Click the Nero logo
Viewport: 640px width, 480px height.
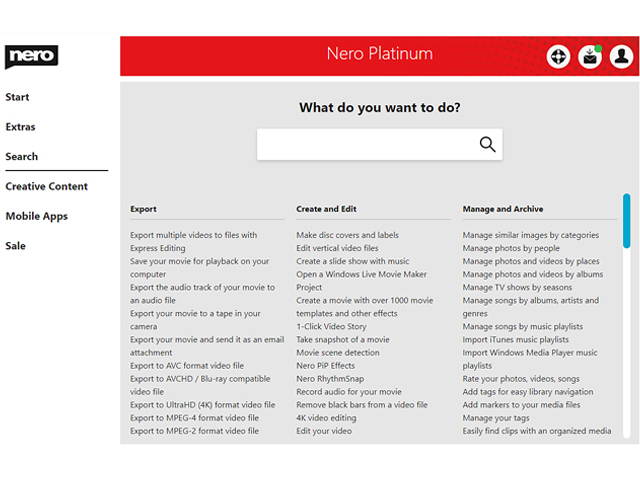pos(31,57)
